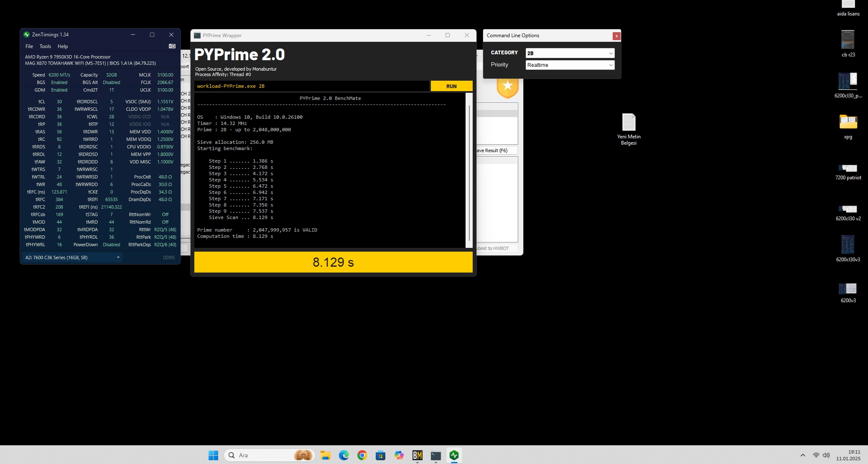
Task: Show hidden system tray icons
Action: tap(802, 455)
